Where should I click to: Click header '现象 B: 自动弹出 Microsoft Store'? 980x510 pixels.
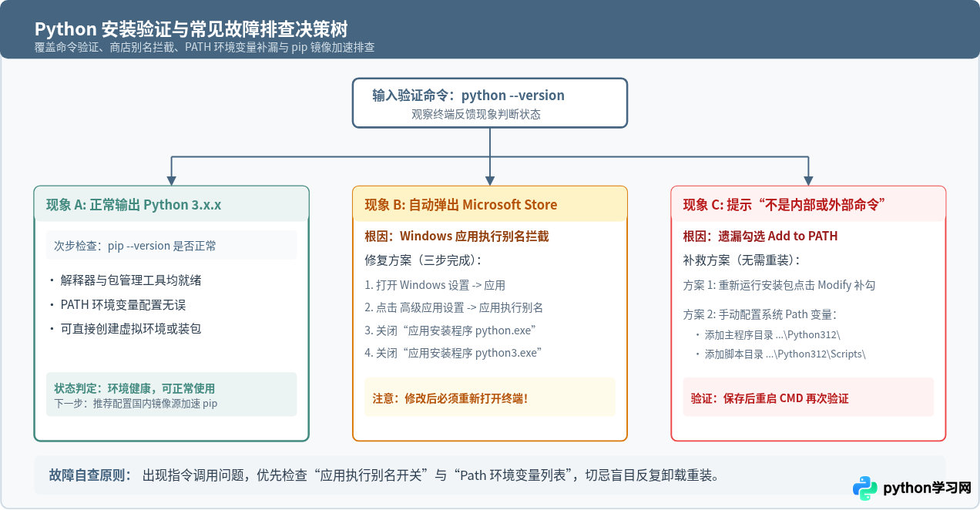click(x=490, y=204)
